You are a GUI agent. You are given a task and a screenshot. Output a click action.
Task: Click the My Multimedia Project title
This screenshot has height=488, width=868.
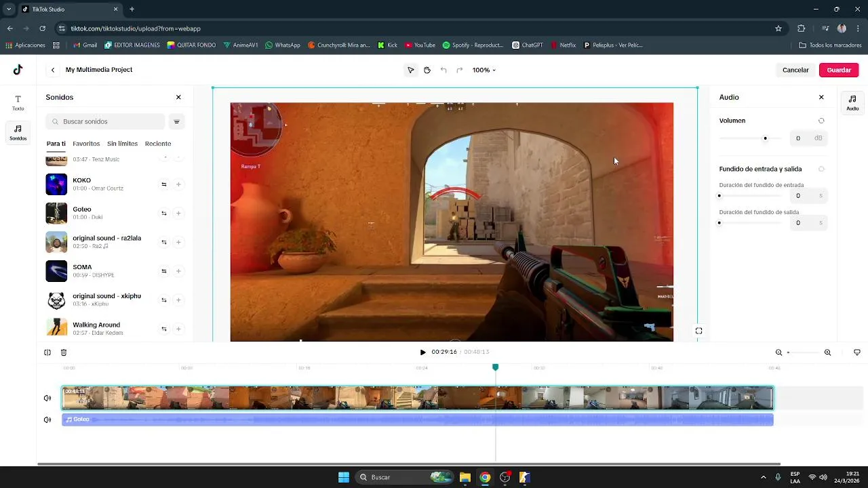(x=99, y=70)
